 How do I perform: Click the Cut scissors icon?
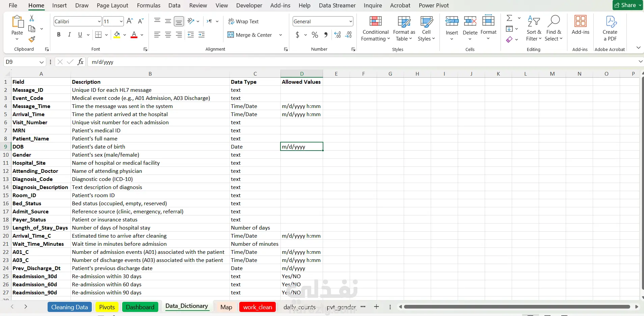[x=32, y=18]
